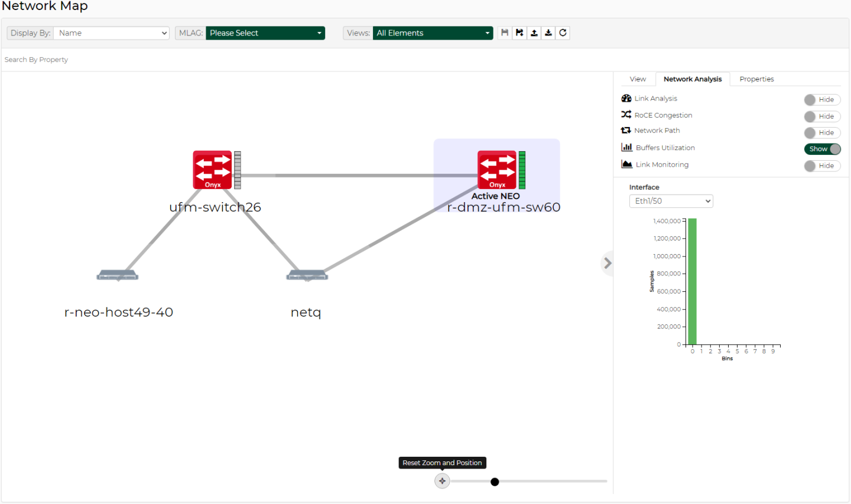Click the upload (export) icon in toolbar

534,33
